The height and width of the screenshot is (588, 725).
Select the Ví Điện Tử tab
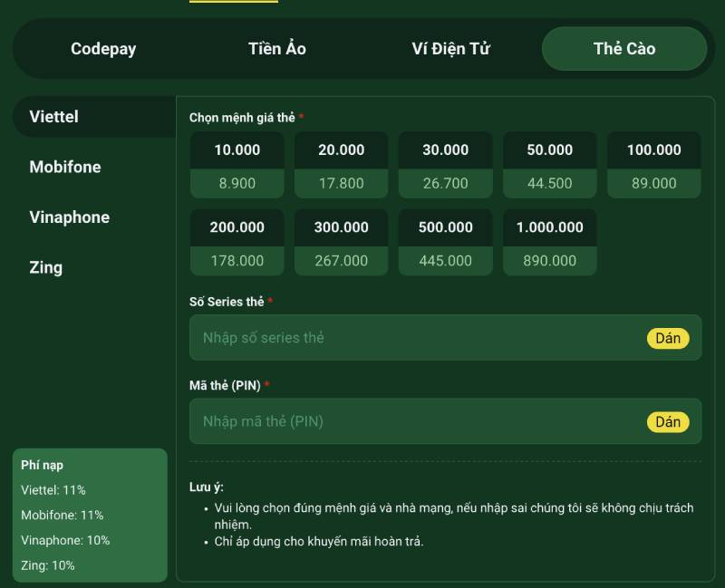[450, 49]
